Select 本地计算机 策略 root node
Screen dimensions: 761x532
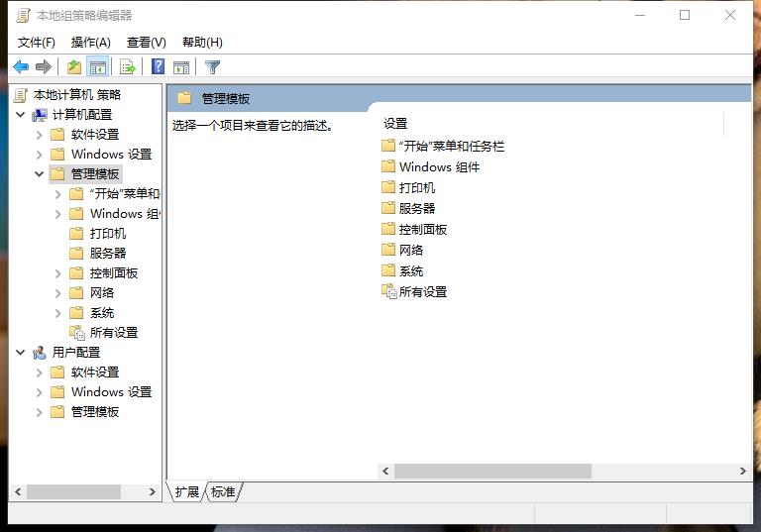76,95
